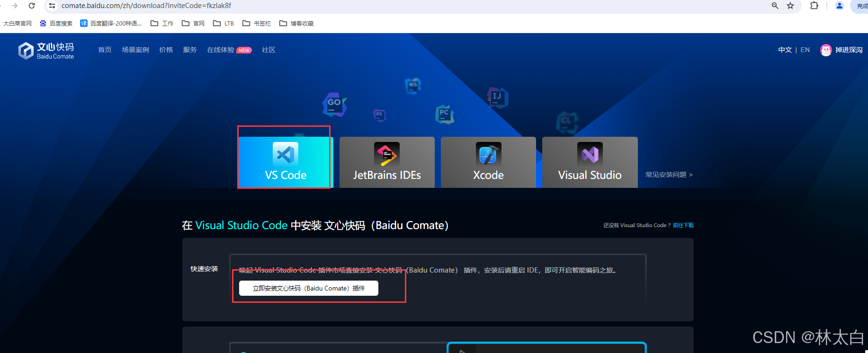This screenshot has height=353, width=868.
Task: Open browser zoom magnifier icon
Action: [775, 6]
